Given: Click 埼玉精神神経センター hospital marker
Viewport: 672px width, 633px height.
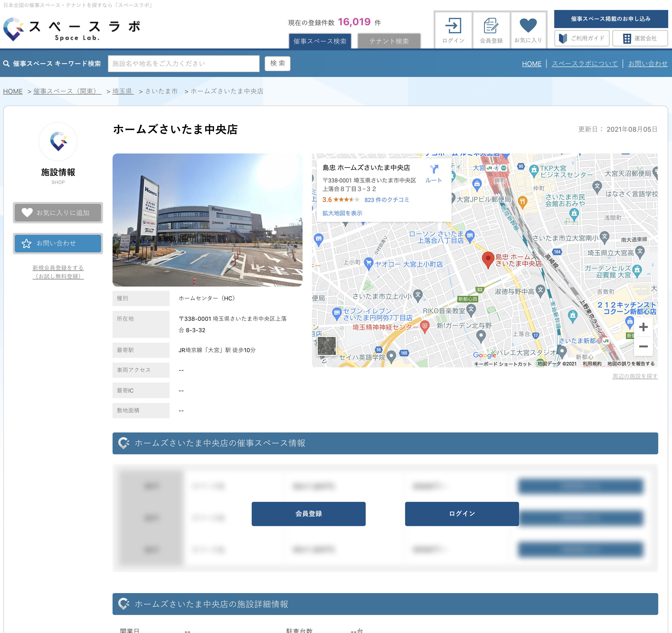Looking at the screenshot, I should point(425,327).
